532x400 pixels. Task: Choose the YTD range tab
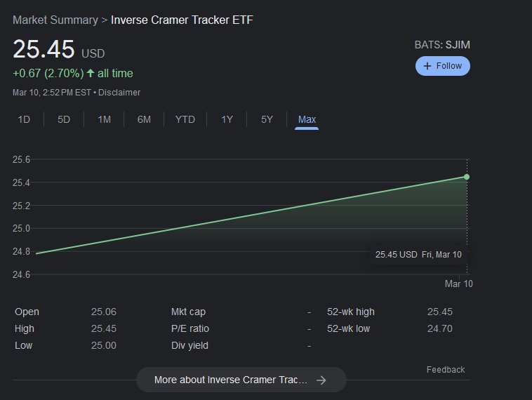pyautogui.click(x=185, y=119)
